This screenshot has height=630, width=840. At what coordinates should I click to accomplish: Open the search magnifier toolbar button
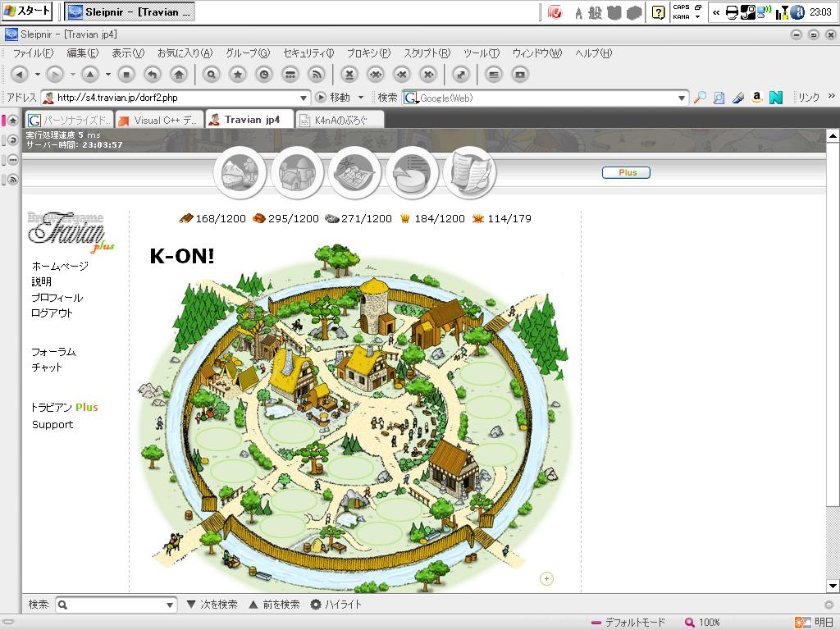pos(211,75)
